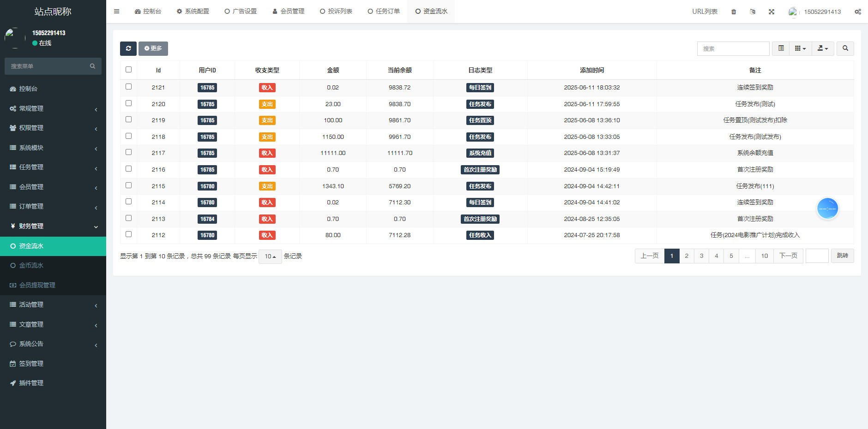868x429 pixels.
Task: Click the refresh table button
Action: 128,48
